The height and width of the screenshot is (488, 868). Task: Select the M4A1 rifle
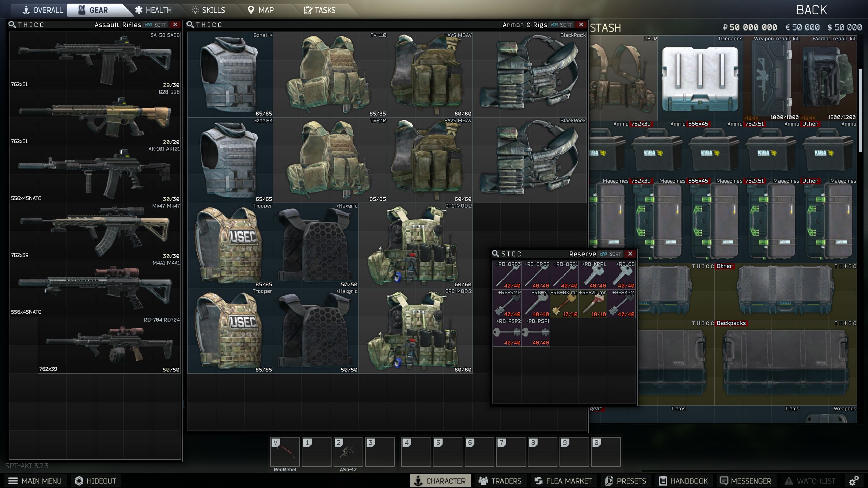[x=95, y=288]
